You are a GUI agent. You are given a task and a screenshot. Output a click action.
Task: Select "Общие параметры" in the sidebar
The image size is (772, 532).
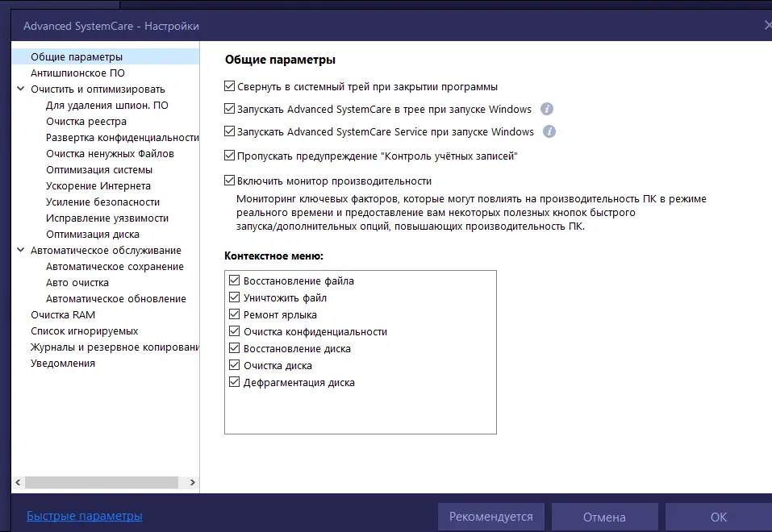pos(106,56)
